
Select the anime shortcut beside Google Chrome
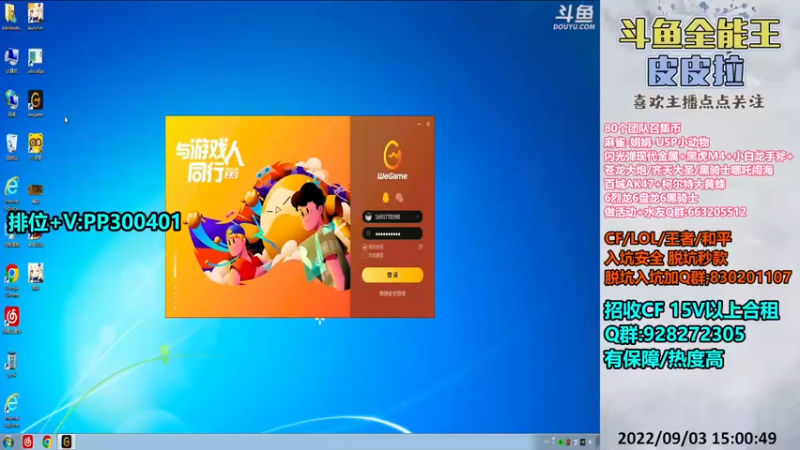pos(35,277)
